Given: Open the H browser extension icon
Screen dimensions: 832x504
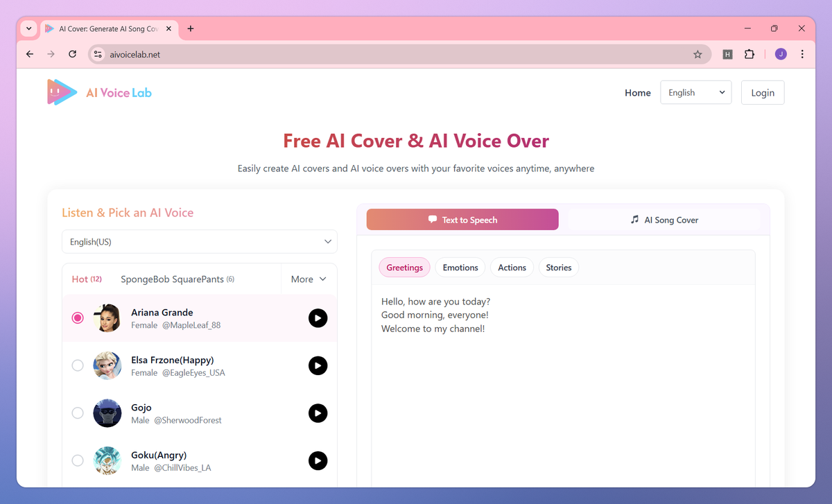Looking at the screenshot, I should (727, 54).
